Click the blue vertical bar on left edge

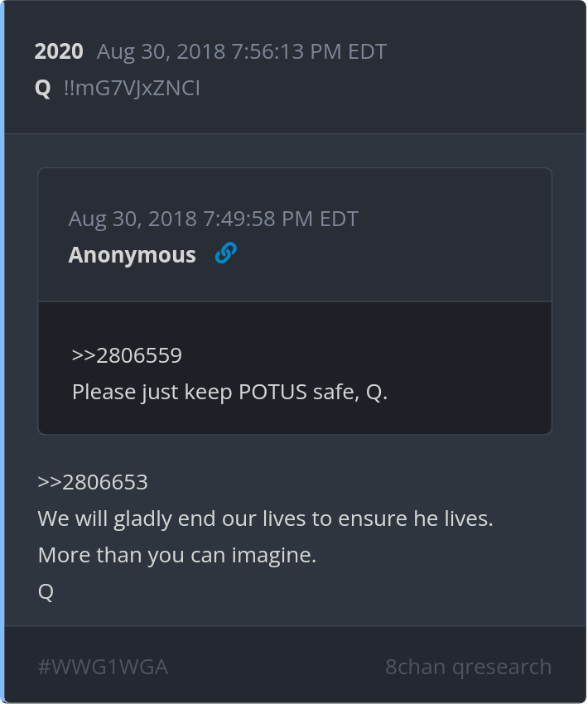[x=2, y=352]
